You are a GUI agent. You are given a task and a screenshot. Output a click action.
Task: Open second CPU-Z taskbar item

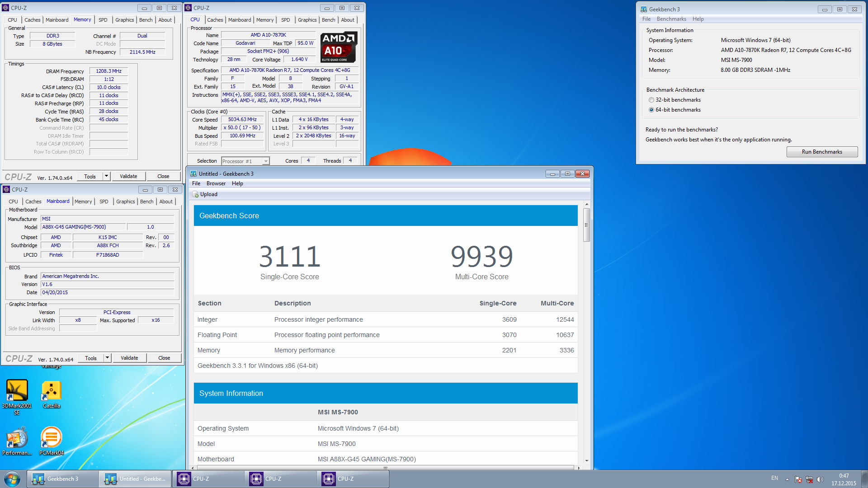pos(280,479)
